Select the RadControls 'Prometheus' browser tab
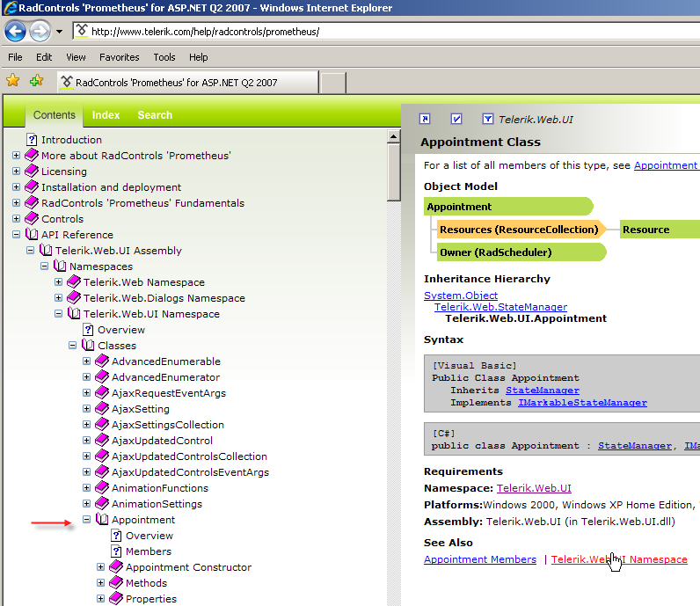700x606 pixels. pyautogui.click(x=188, y=82)
